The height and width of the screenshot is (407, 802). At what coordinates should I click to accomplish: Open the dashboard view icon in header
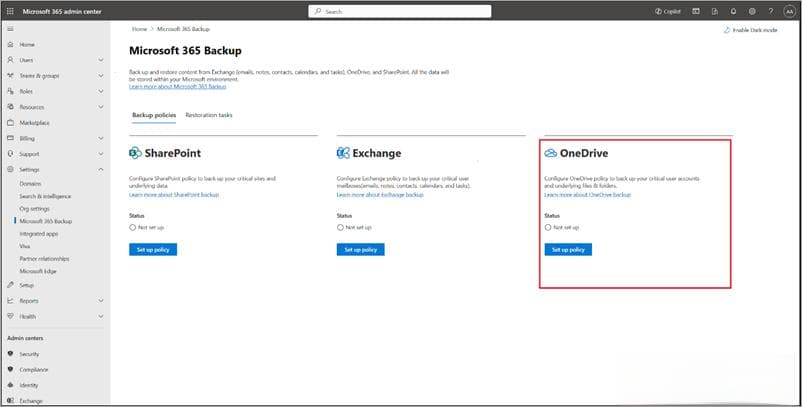point(696,11)
